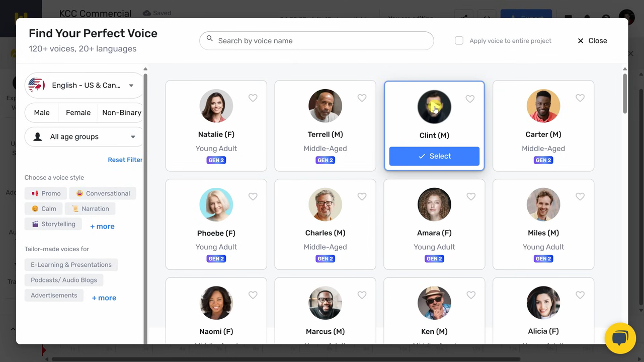Click the person icon in age filter
Image resolution: width=644 pixels, height=362 pixels.
coord(37,137)
